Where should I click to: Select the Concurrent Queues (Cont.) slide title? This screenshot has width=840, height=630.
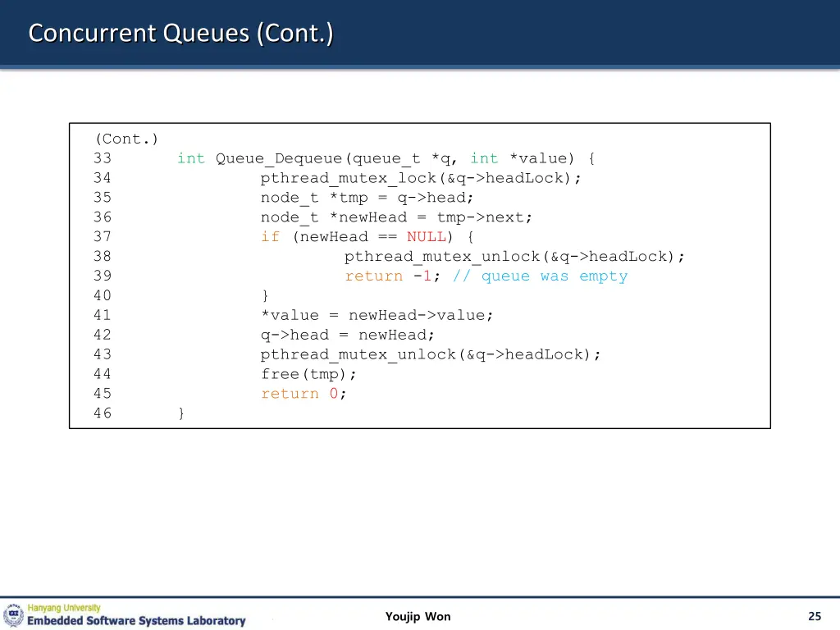click(180, 34)
